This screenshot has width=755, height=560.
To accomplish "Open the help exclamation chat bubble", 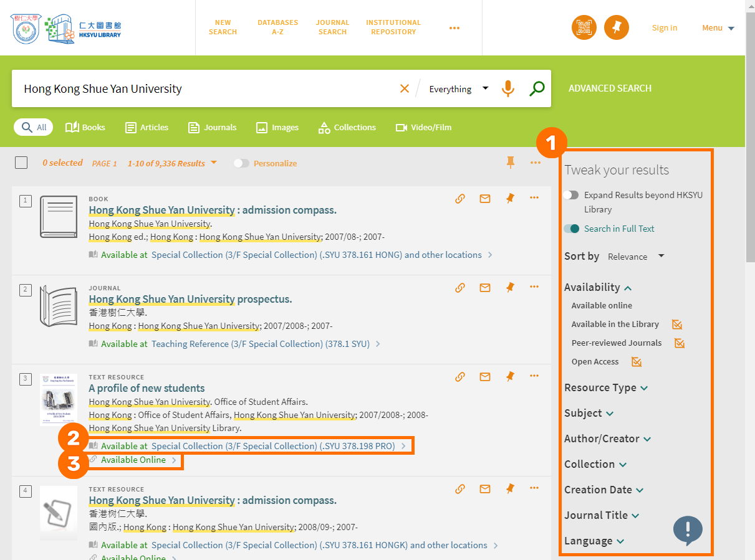I will 688,530.
